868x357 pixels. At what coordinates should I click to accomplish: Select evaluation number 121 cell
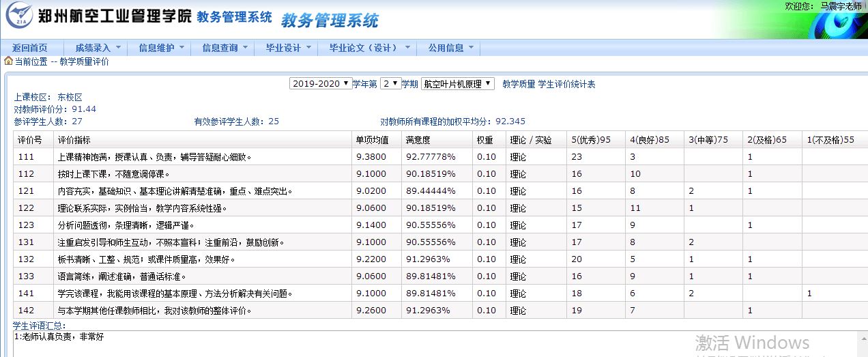[33, 191]
